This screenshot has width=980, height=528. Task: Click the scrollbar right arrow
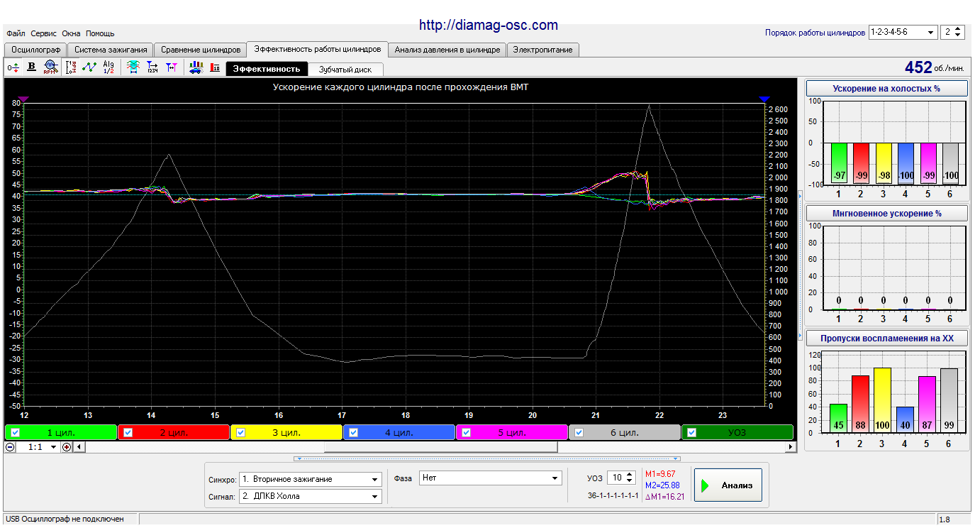coord(791,447)
